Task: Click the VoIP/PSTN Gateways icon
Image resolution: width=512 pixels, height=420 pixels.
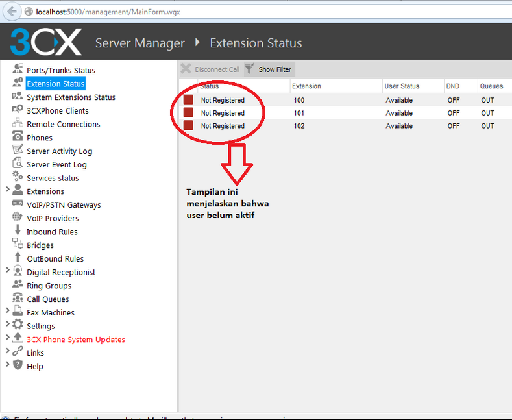Action: pos(18,203)
